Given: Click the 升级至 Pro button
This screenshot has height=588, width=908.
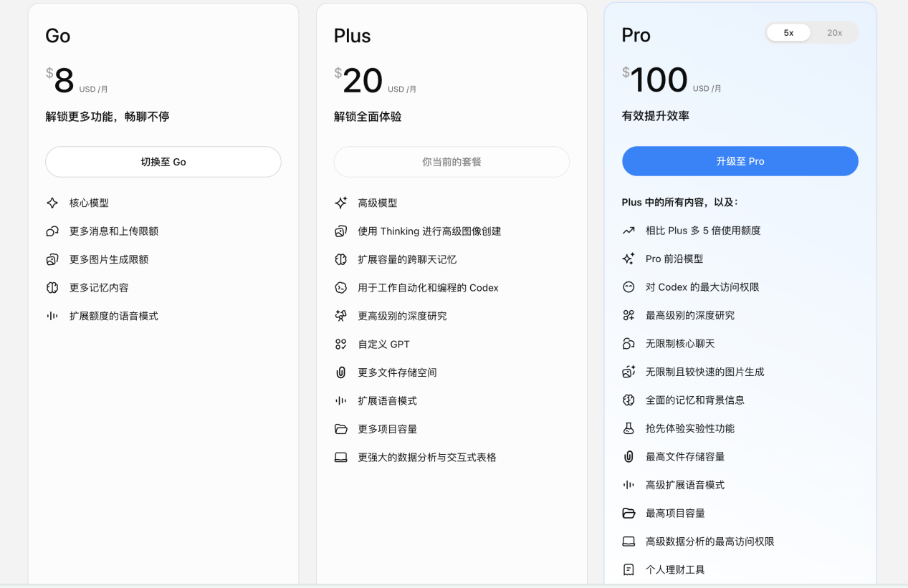Looking at the screenshot, I should click(x=740, y=161).
